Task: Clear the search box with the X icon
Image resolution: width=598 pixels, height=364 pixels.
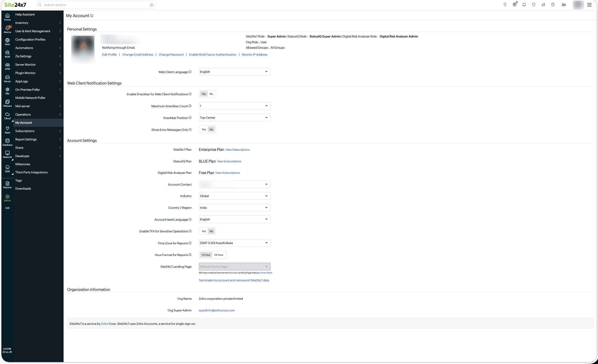Action: coord(152,5)
